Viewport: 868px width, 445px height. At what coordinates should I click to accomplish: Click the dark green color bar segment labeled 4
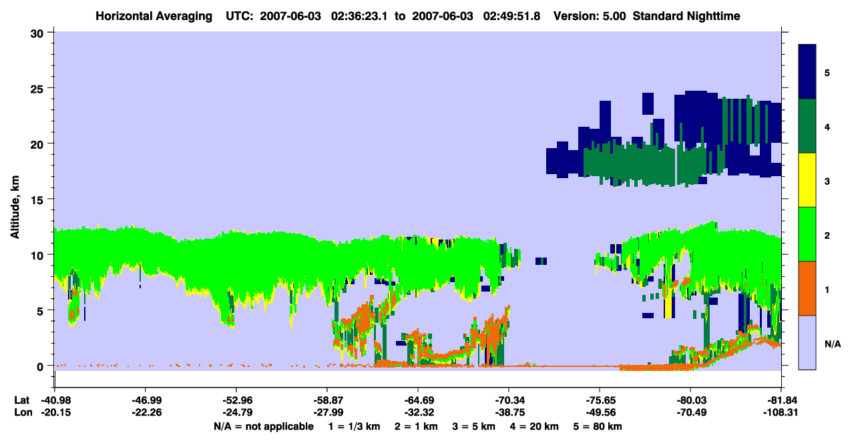(x=807, y=125)
